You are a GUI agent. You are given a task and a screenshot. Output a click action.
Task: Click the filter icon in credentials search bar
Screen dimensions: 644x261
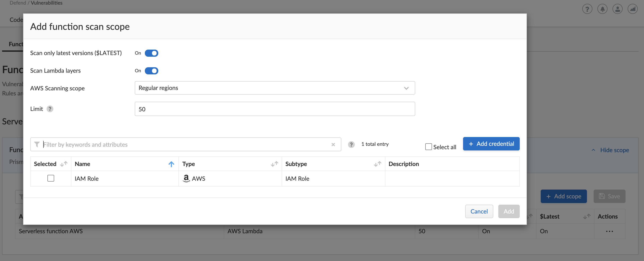click(37, 144)
